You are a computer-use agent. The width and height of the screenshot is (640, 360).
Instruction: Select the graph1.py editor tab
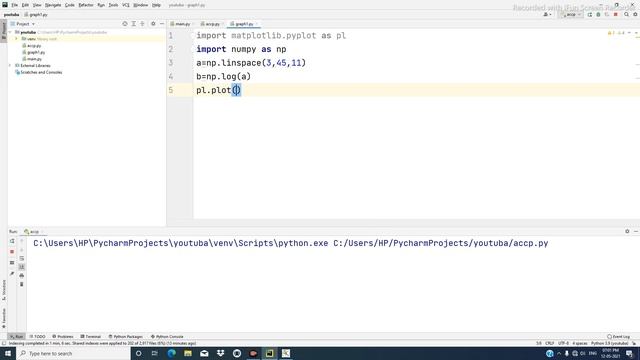244,24
